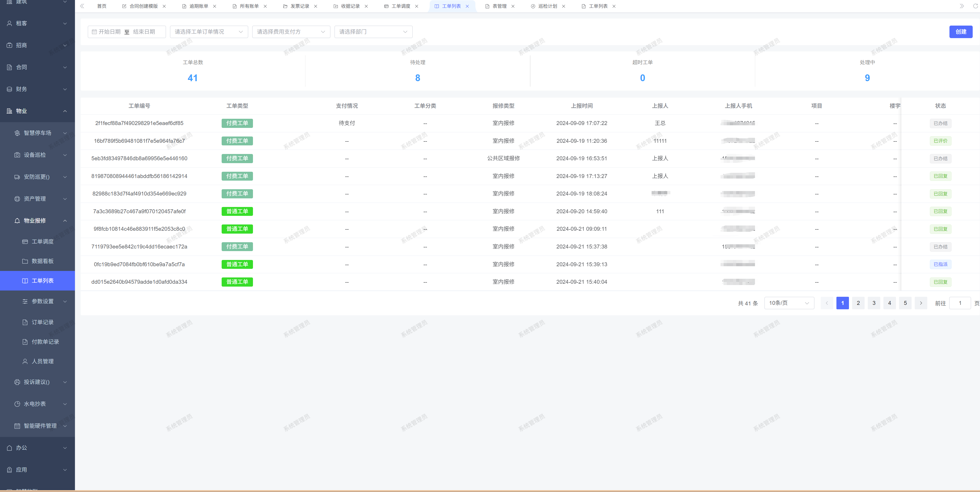Close the 巡检计划 tab
Viewport: 980px width, 492px height.
coord(563,7)
